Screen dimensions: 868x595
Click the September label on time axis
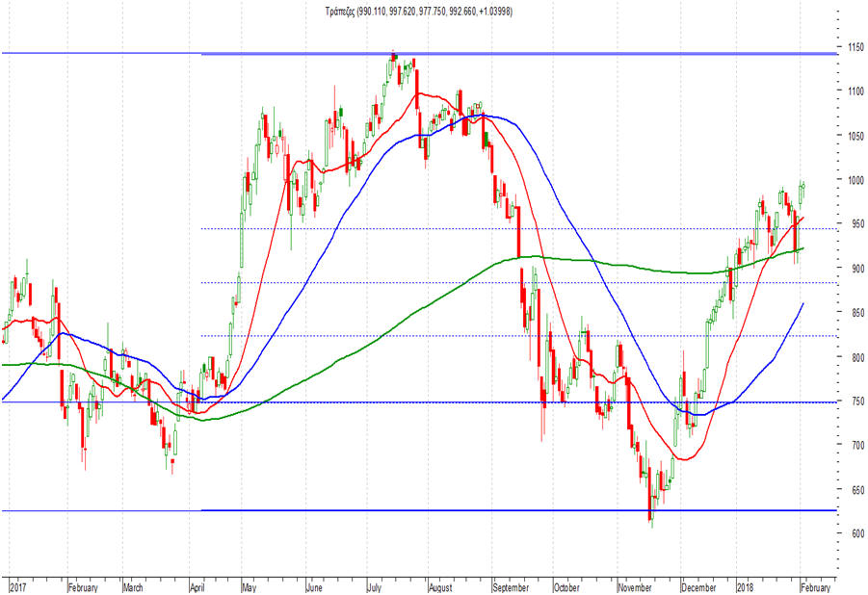[x=511, y=587]
